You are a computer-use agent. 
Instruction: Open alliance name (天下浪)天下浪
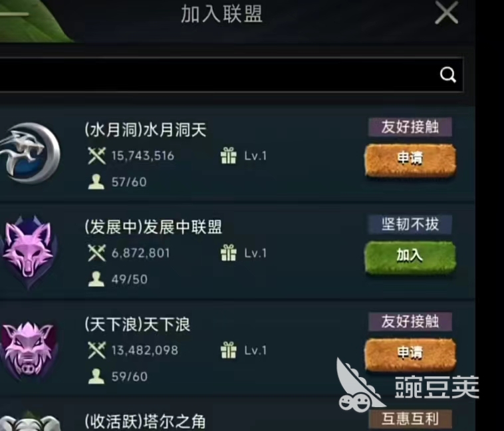(x=137, y=324)
